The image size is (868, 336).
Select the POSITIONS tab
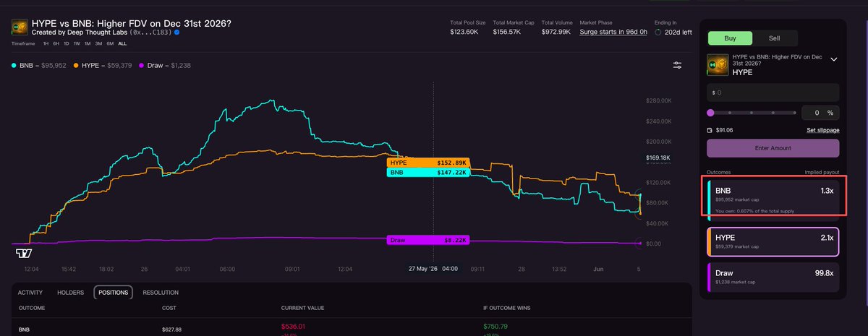114,293
